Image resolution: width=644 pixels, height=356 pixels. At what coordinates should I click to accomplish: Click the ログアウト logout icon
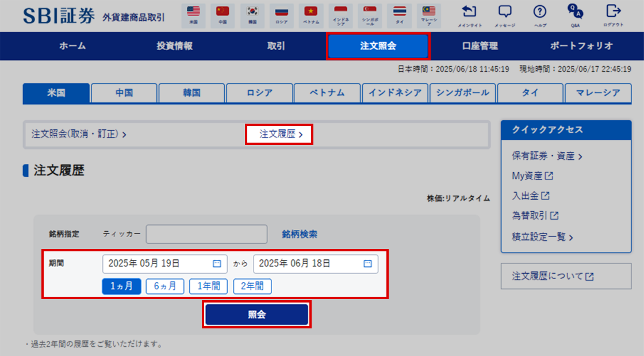point(614,12)
